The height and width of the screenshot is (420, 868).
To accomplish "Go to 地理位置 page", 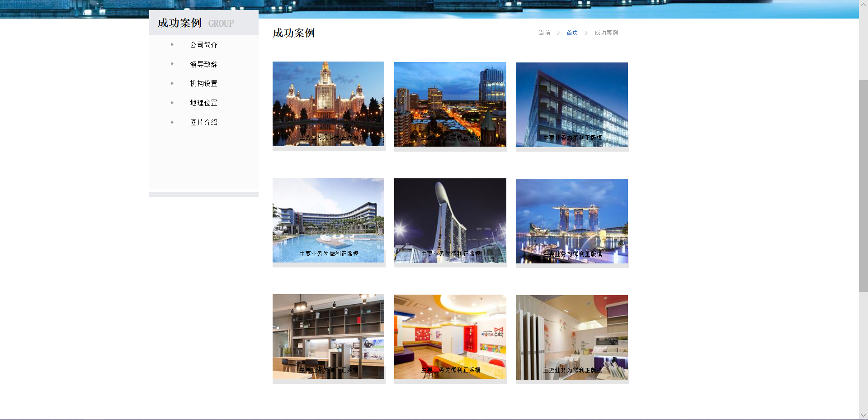I will [203, 103].
